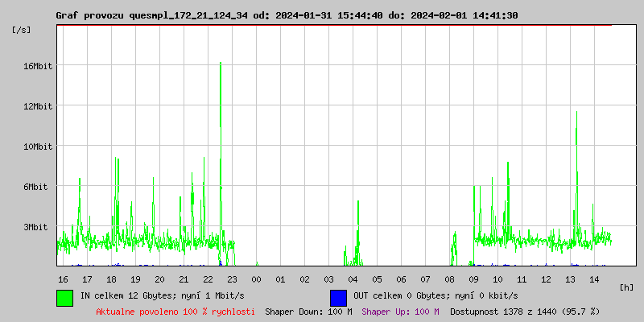This screenshot has width=644, height=322.
Task: Select the 16Mbit label on the Y axis
Action: [37, 66]
